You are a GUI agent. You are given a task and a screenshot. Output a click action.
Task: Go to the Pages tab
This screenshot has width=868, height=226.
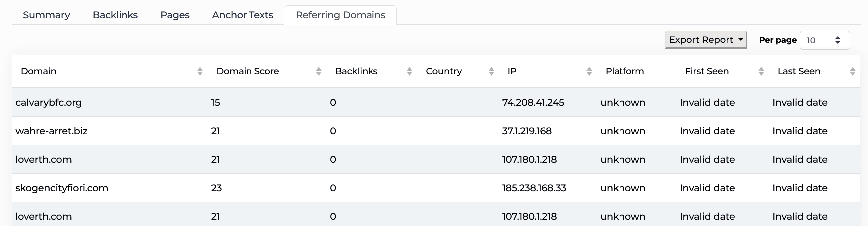coord(175,15)
